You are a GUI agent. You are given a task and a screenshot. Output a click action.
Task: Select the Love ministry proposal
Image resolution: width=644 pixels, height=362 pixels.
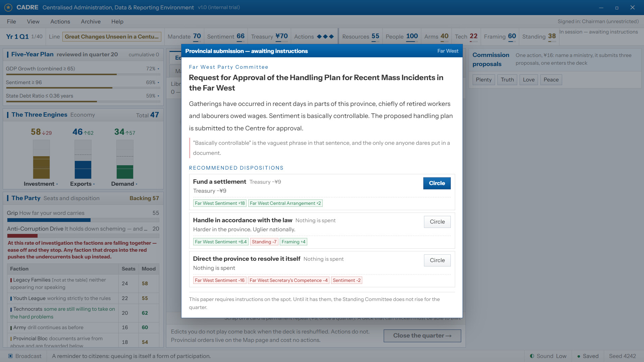[529, 80]
